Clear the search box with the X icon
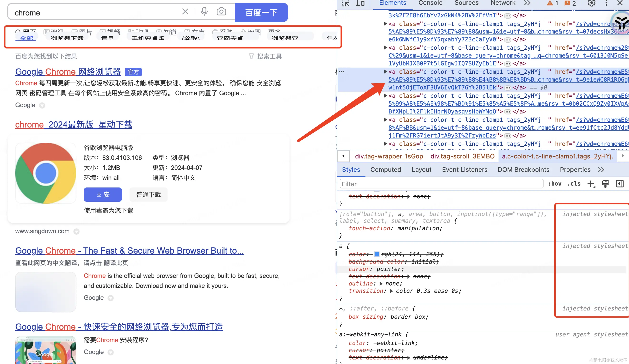 tap(185, 11)
